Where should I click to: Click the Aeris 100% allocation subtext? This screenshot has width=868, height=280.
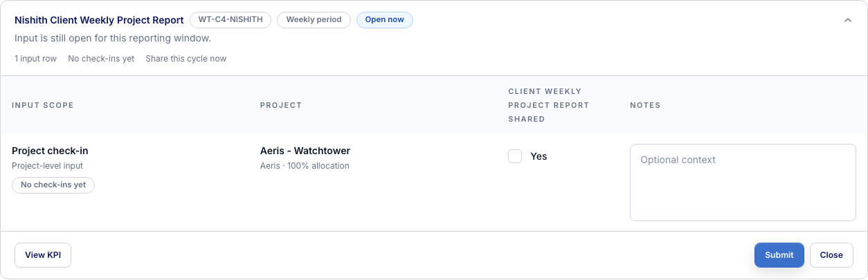[305, 166]
